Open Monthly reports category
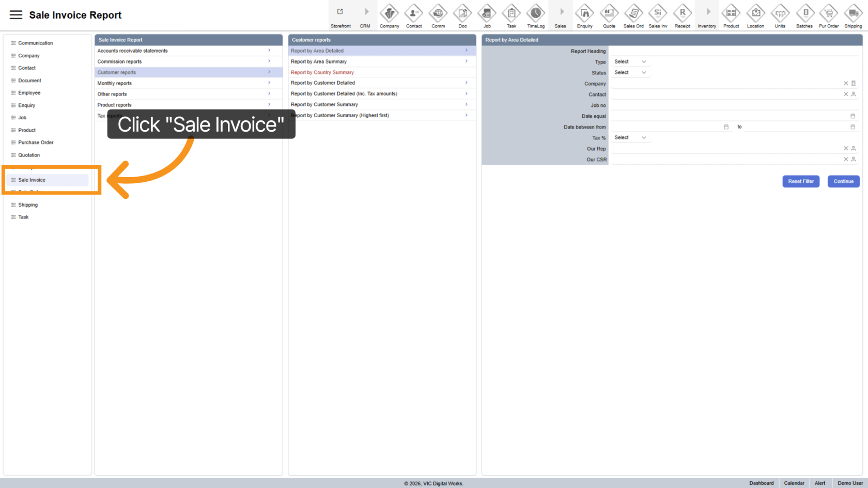868x488 pixels. click(x=115, y=83)
